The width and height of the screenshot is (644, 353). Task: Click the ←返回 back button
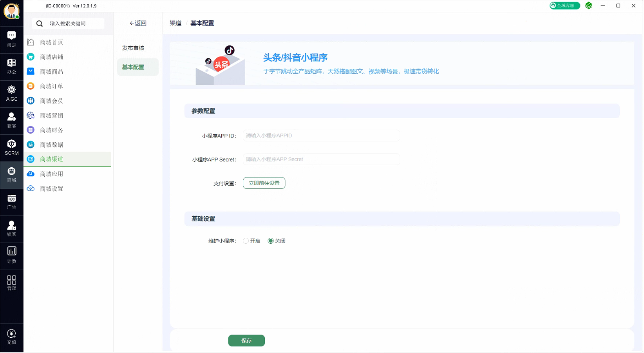tap(138, 23)
